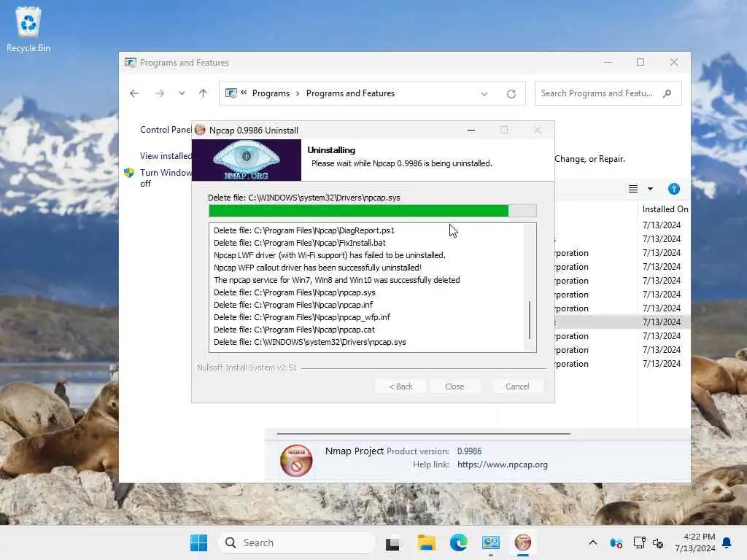Switch to Control Panel taskbar icon
The width and height of the screenshot is (747, 560).
[491, 542]
